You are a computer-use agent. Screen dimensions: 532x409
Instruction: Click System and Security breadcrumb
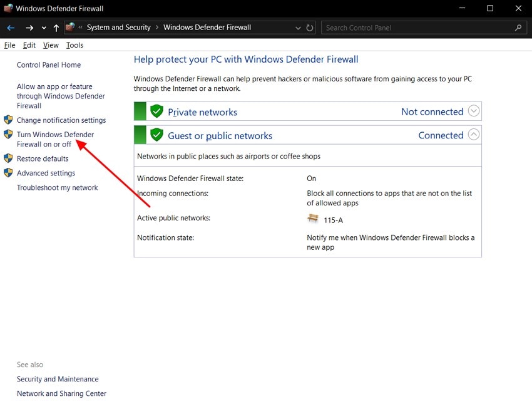pos(118,28)
